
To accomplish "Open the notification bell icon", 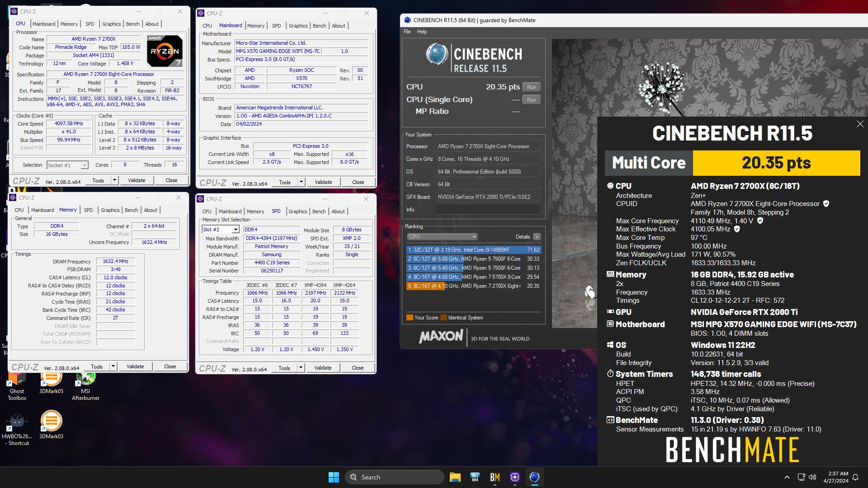I will click(x=855, y=477).
